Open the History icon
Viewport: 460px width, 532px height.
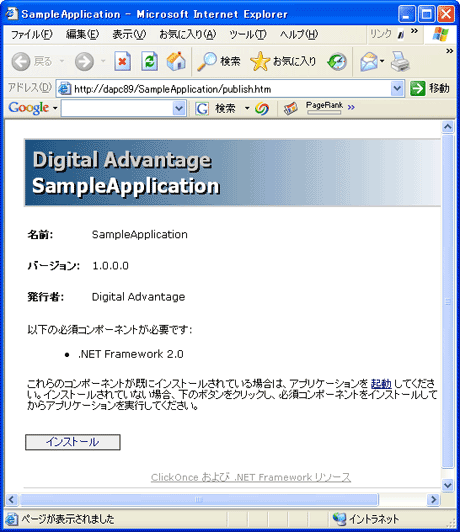pos(337,62)
